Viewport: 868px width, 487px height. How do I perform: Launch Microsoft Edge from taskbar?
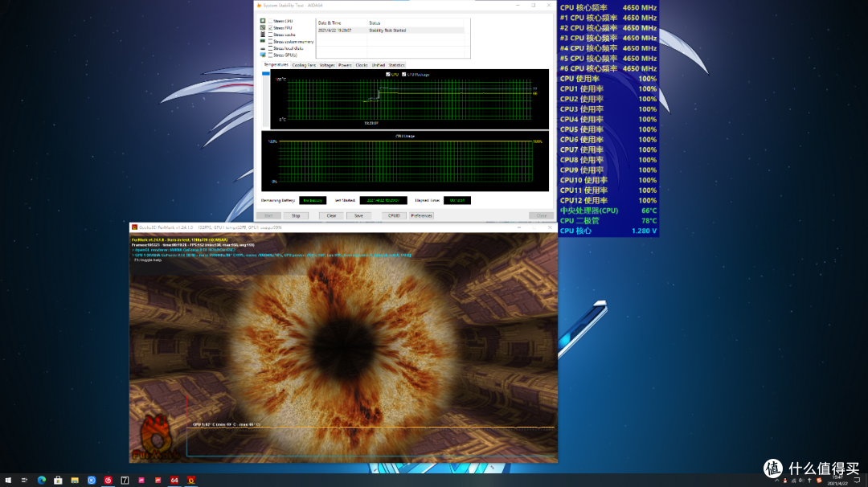(x=42, y=481)
